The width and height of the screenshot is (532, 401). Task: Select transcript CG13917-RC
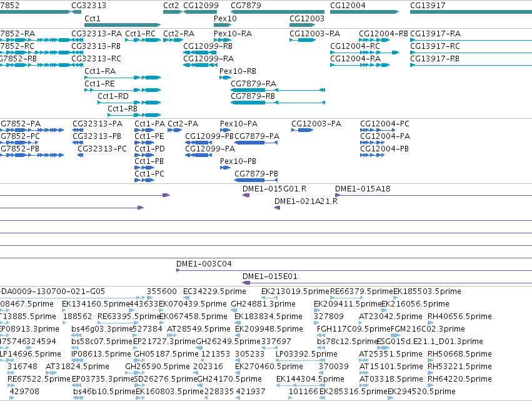[x=471, y=53]
